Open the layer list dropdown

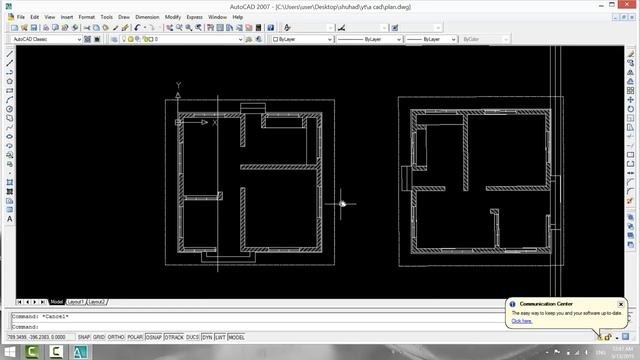[x=182, y=39]
